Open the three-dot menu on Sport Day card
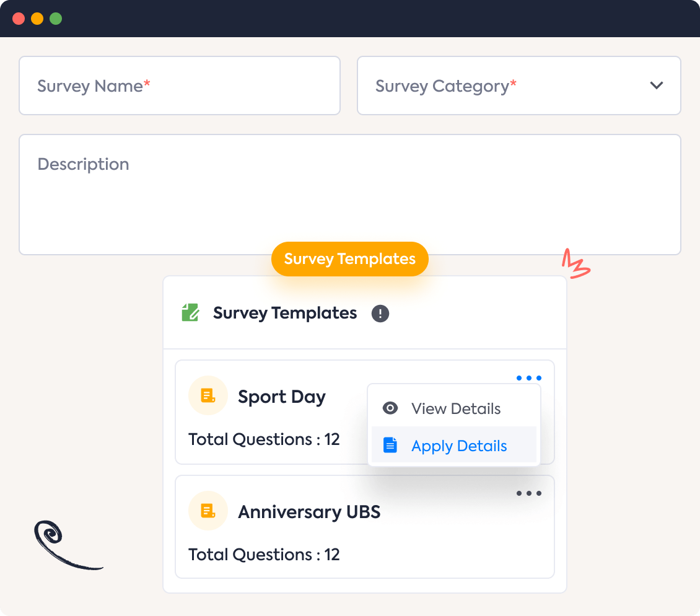 click(529, 377)
